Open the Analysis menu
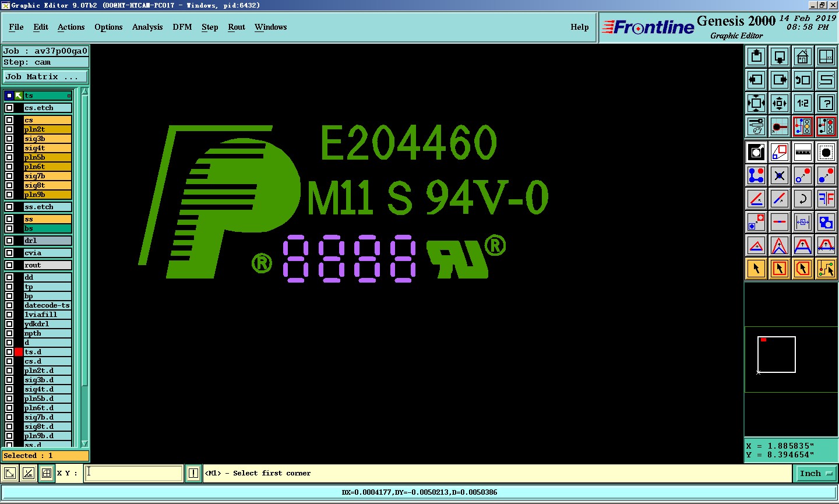Viewport: 839px width, 504px height. [x=147, y=27]
